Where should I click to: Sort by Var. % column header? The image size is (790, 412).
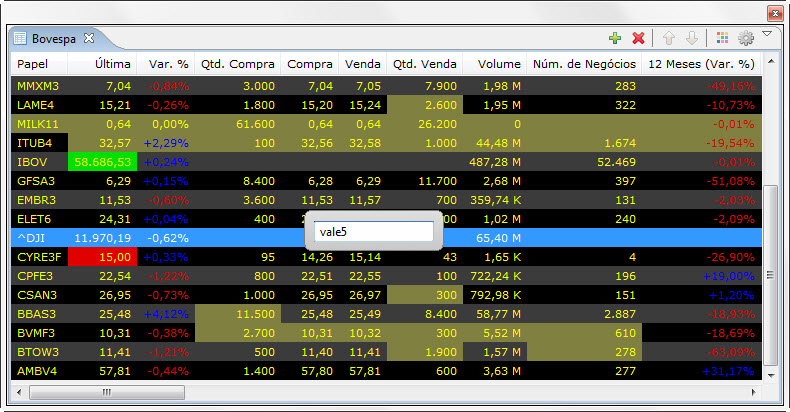[x=166, y=64]
